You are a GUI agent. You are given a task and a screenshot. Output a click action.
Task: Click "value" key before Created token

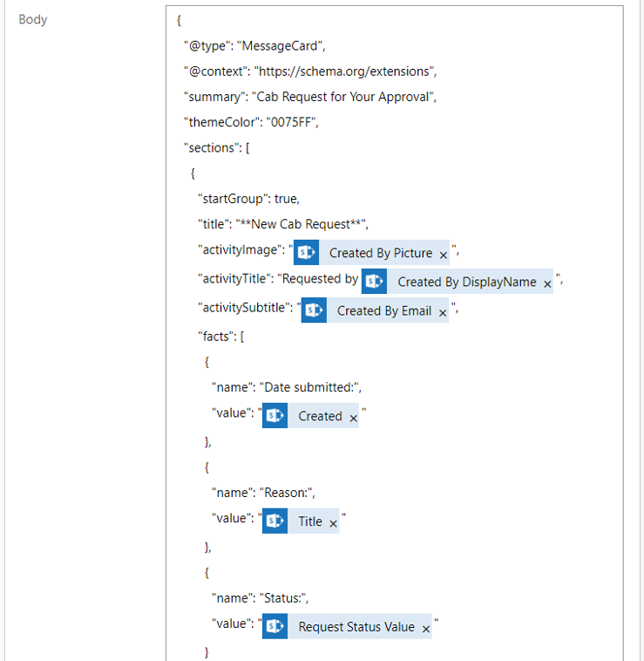pos(233,412)
